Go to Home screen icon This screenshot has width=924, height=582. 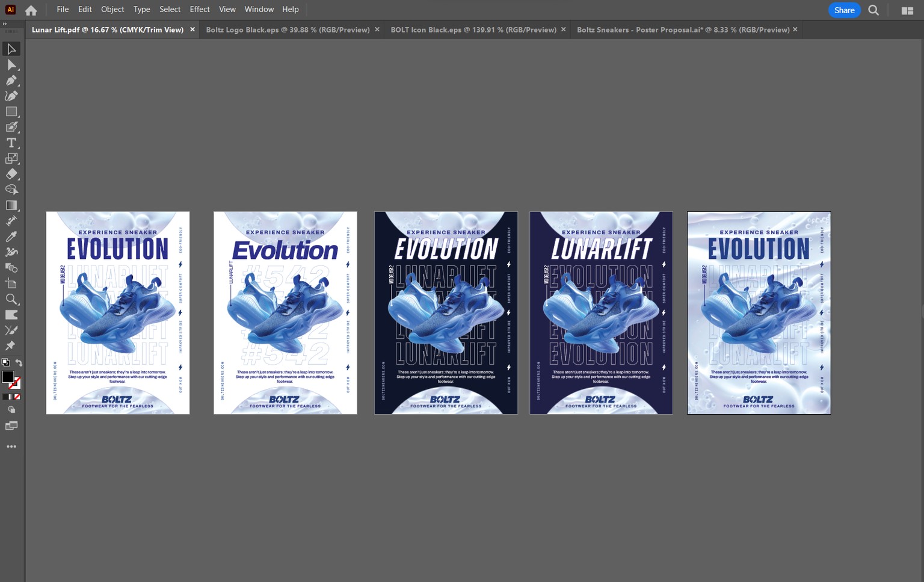coord(31,10)
